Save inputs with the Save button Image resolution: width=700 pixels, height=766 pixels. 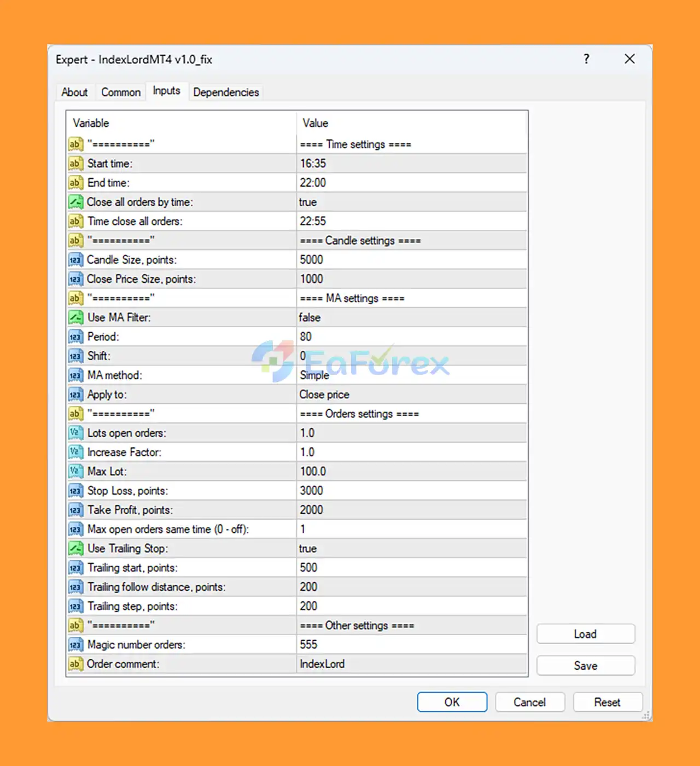586,665
